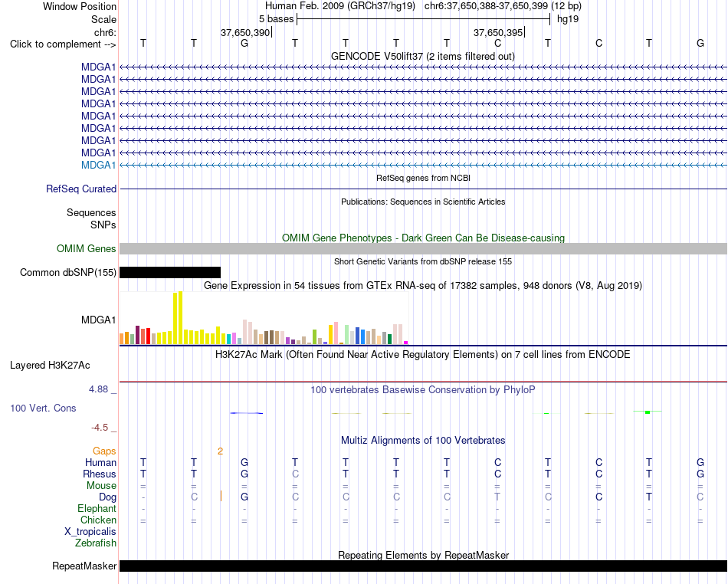Screen dimensions: 728x584
Task: Open Gene Expression in 54 tissues title
Action: pyautogui.click(x=423, y=286)
